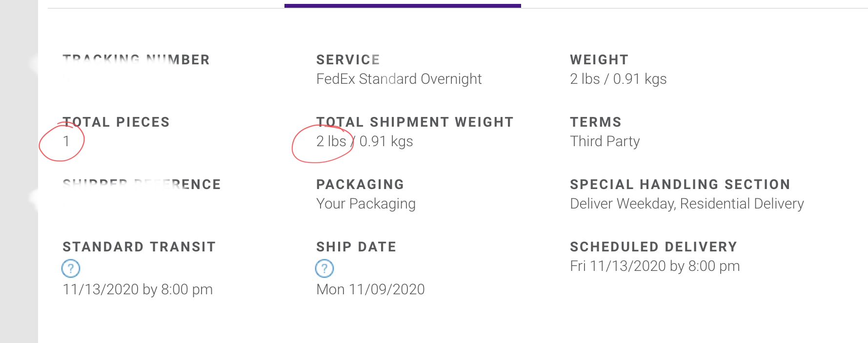868x343 pixels.
Task: Select the Scheduled Delivery heading
Action: (x=653, y=247)
